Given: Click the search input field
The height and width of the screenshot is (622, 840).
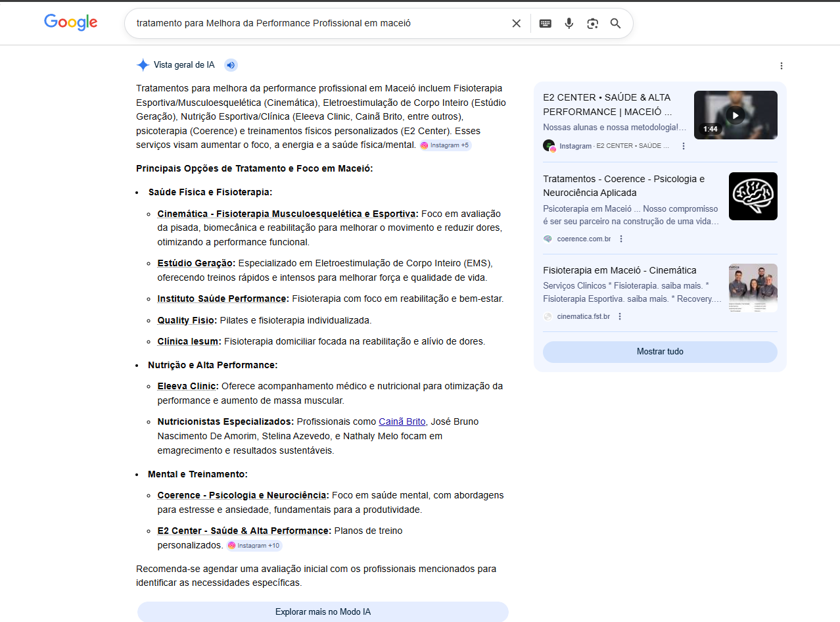Looking at the screenshot, I should click(x=319, y=24).
